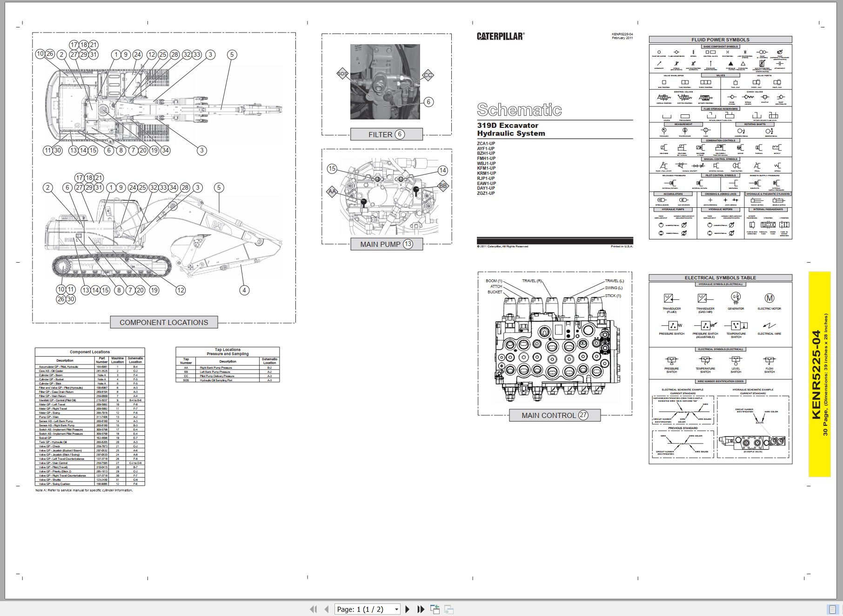This screenshot has width=843, height=616.
Task: Click the BB diamond tap marker
Action: tap(443, 185)
